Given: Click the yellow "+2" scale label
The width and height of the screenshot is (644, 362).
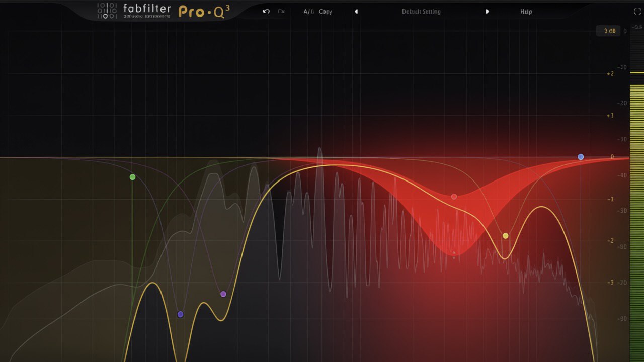Looking at the screenshot, I should [x=610, y=74].
